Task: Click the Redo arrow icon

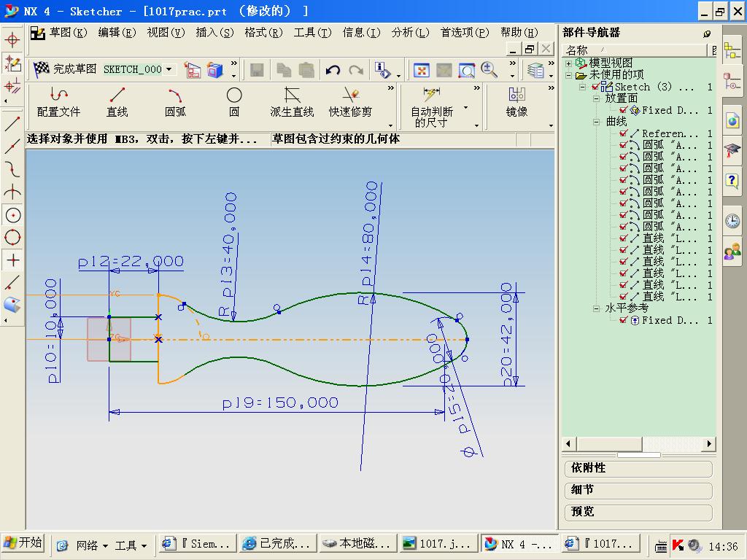Action: coord(356,70)
